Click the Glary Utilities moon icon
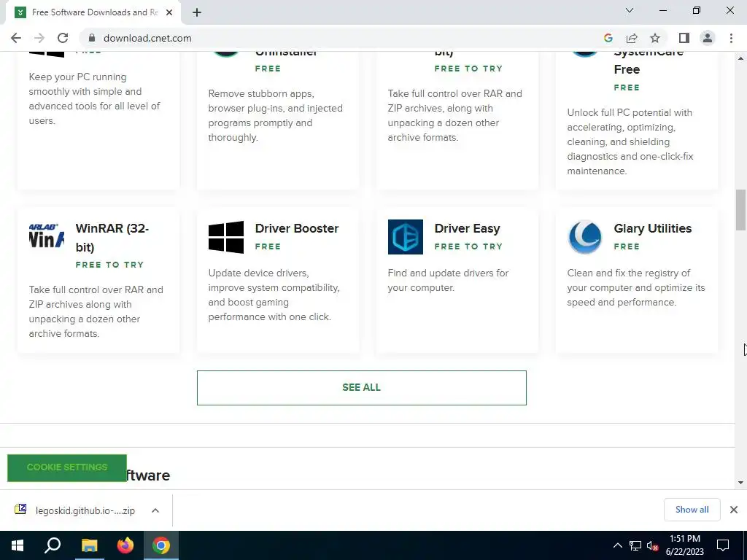 (584, 237)
